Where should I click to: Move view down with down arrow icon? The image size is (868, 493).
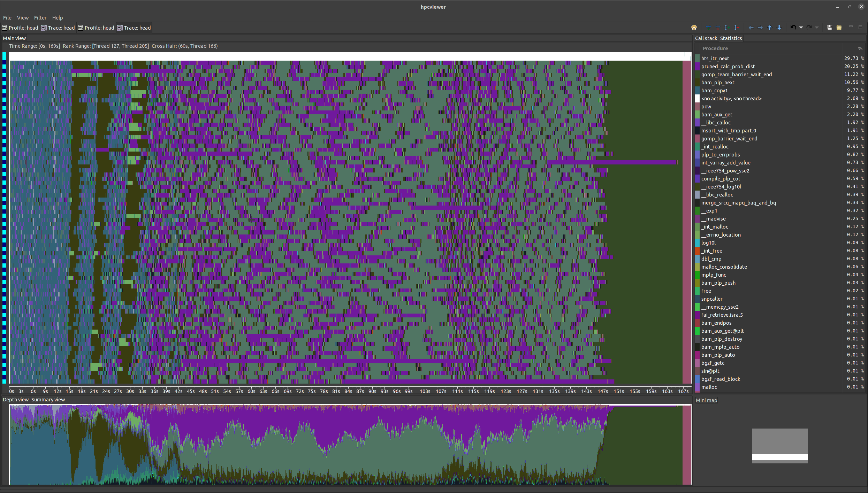pyautogui.click(x=779, y=28)
